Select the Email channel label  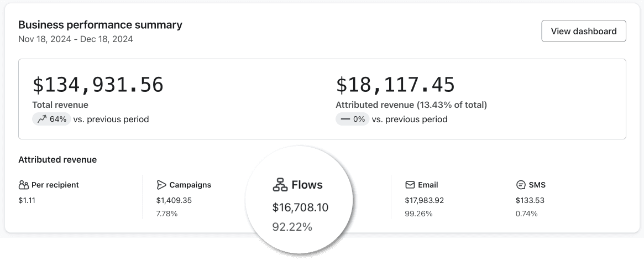click(x=428, y=185)
